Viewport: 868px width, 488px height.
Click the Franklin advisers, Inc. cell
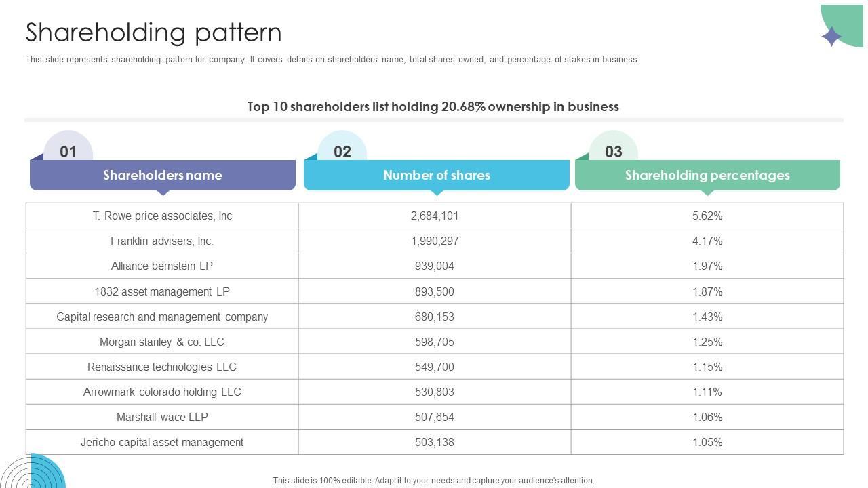coord(162,241)
